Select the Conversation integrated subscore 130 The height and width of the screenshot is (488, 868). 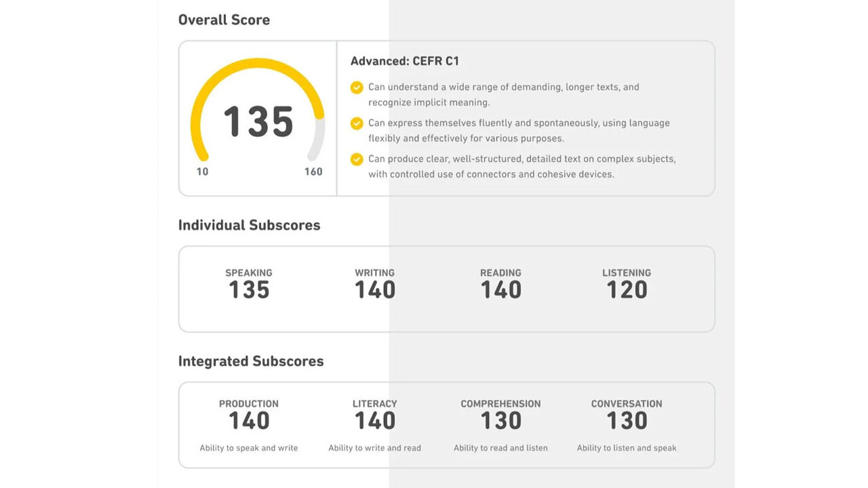pyautogui.click(x=627, y=420)
